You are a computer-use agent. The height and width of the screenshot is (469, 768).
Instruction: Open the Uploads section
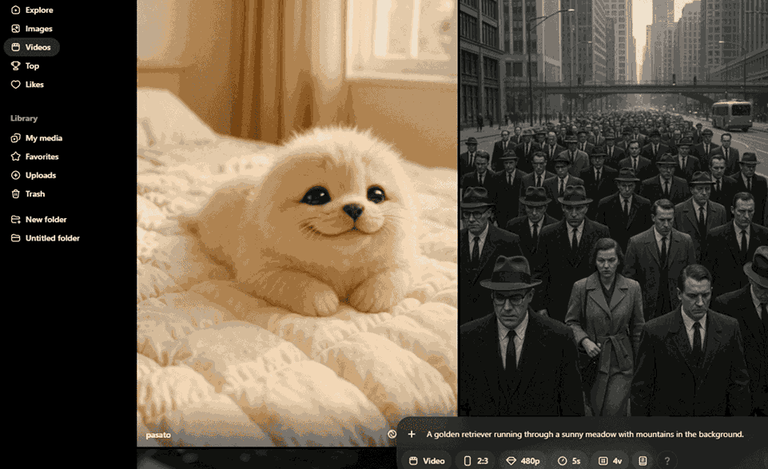33,175
